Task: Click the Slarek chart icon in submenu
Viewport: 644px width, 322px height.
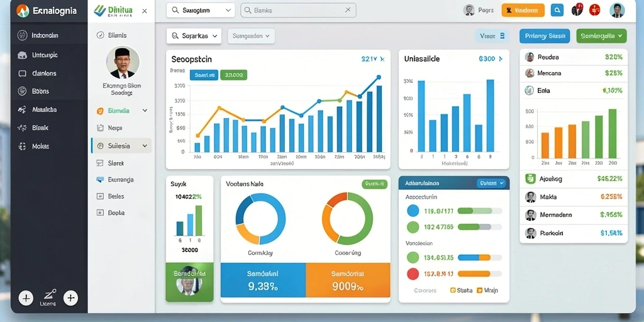Action: coord(100,163)
